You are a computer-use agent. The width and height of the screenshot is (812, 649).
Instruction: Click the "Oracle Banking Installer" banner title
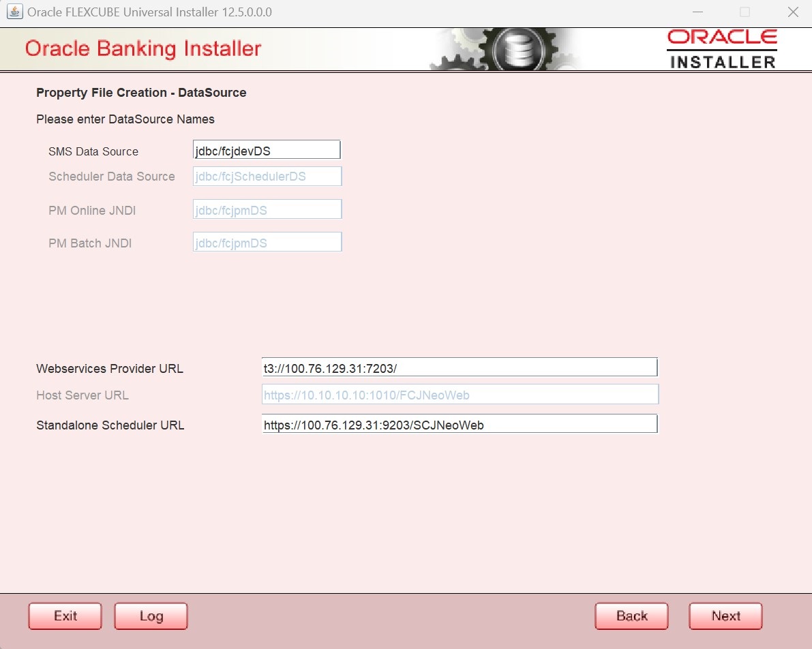(x=143, y=48)
